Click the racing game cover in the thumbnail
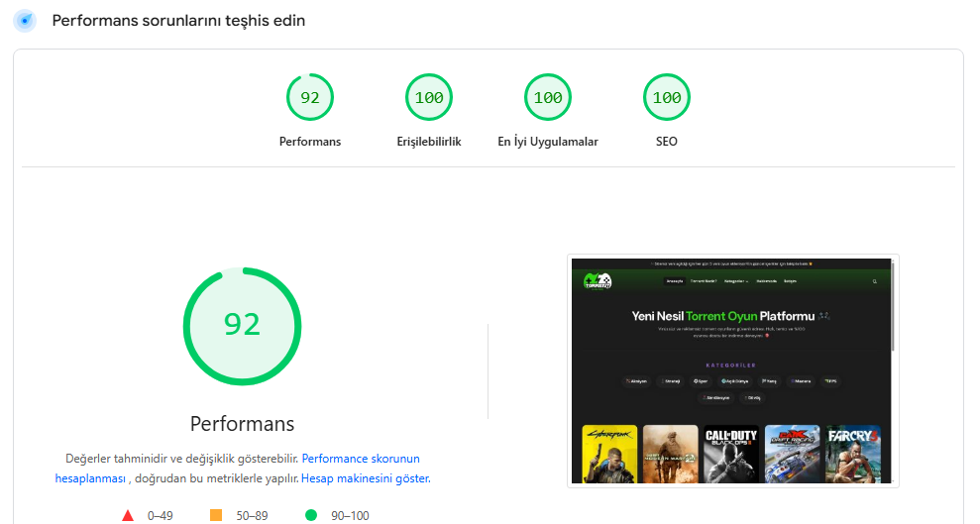The height and width of the screenshot is (524, 980). coord(792,454)
